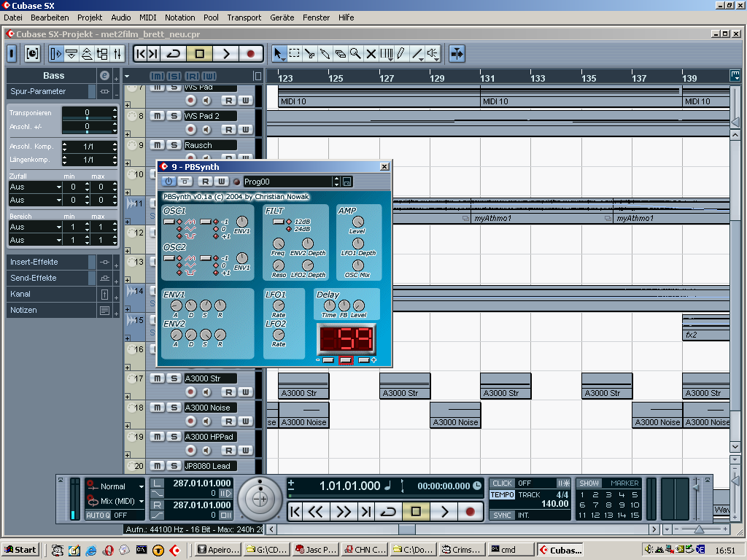Select the Zoom magnifier tool
The height and width of the screenshot is (560, 747).
355,53
